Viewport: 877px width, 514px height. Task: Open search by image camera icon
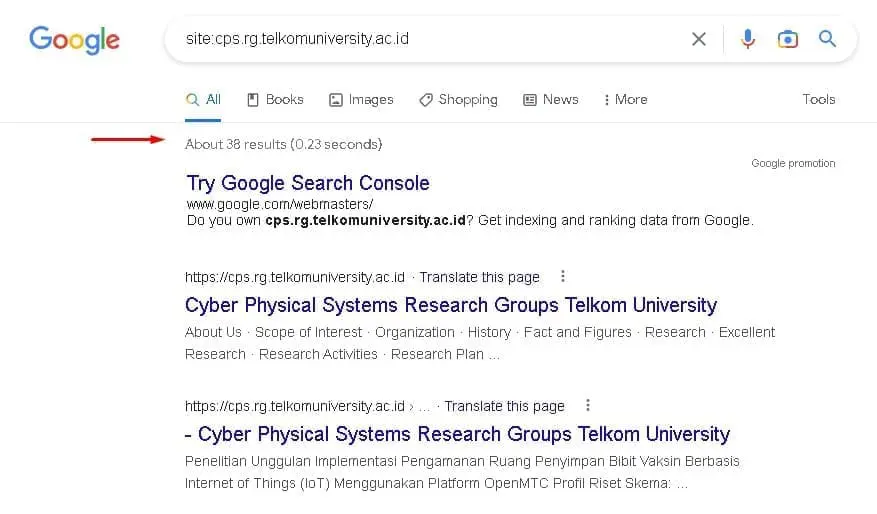click(x=788, y=39)
